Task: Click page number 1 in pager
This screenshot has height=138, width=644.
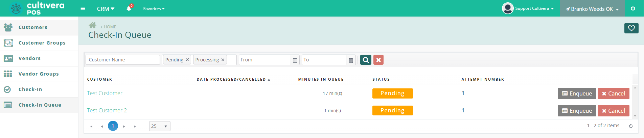Action: click(x=113, y=126)
